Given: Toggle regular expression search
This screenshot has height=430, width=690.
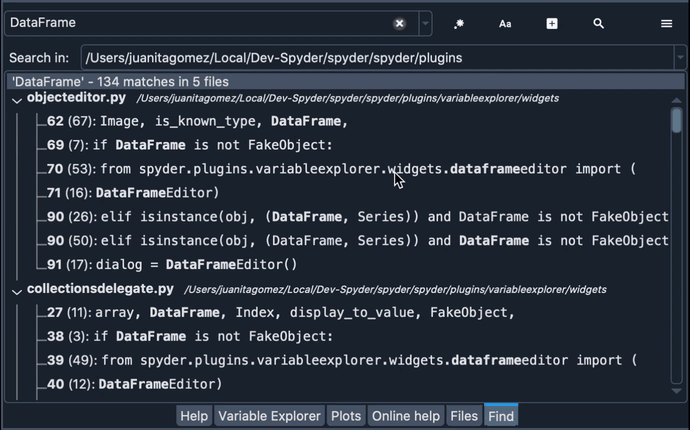Looking at the screenshot, I should click(459, 23).
